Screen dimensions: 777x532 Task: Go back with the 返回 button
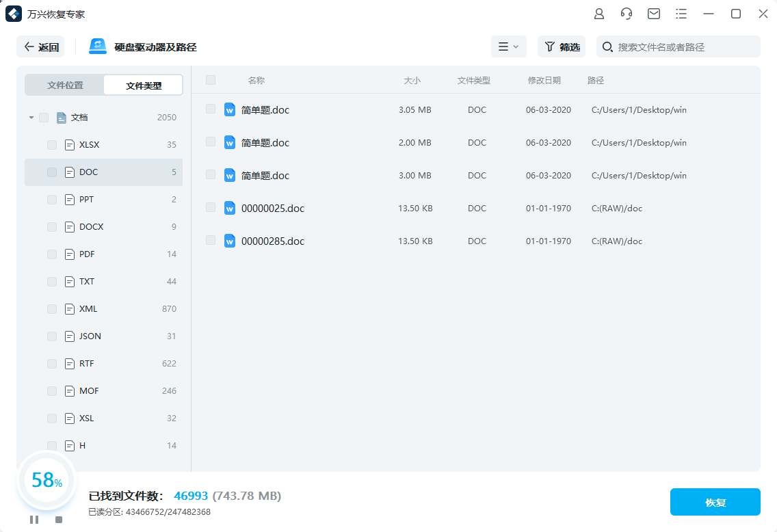(41, 46)
